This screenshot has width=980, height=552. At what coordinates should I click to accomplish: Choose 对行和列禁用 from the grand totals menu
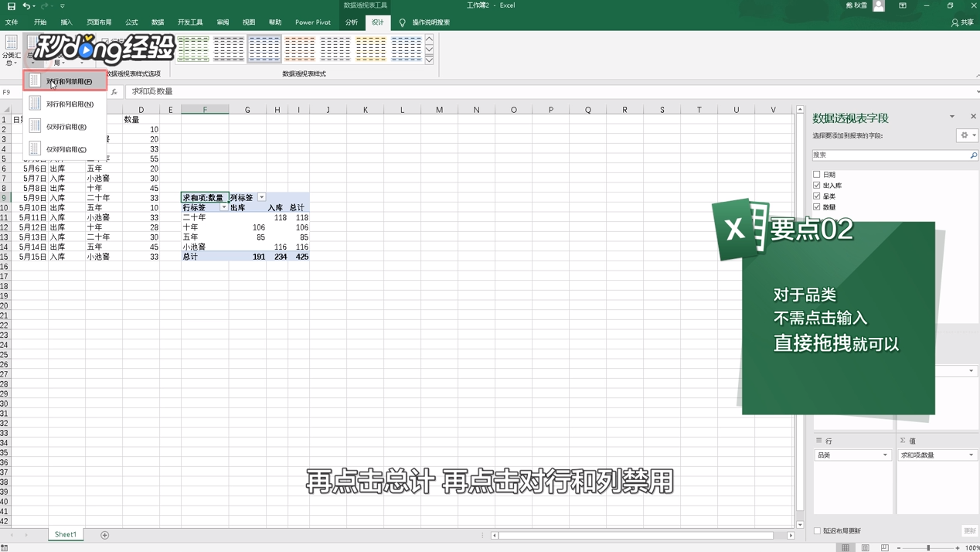pyautogui.click(x=65, y=81)
